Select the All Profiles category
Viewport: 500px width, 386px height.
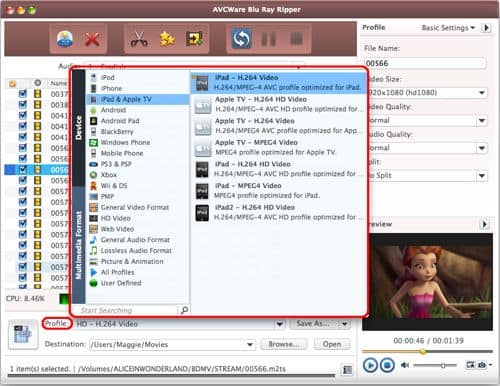pyautogui.click(x=138, y=272)
